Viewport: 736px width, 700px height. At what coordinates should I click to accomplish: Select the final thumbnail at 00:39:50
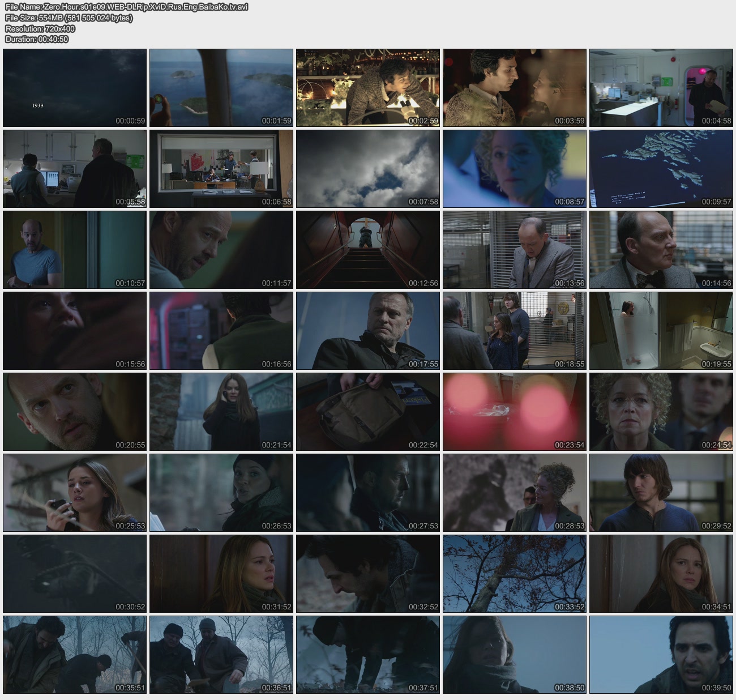[x=661, y=655]
